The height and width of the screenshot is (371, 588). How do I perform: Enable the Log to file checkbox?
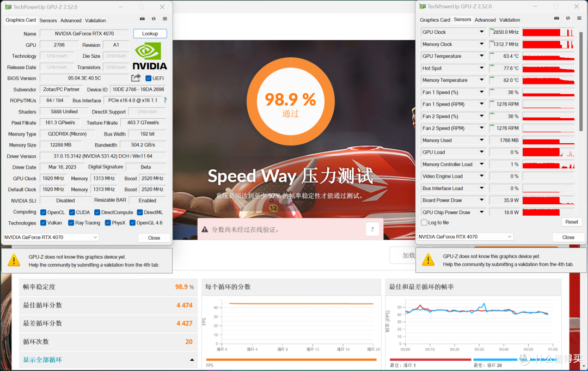[x=424, y=222]
